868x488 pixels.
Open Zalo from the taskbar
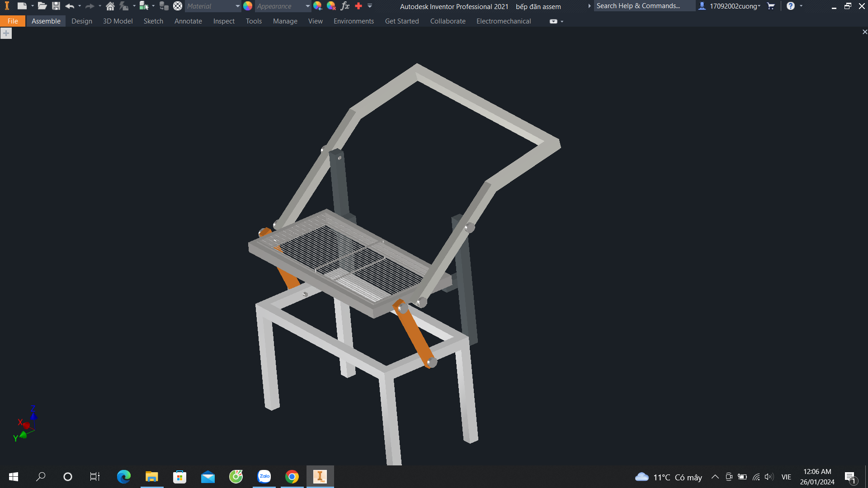point(264,477)
